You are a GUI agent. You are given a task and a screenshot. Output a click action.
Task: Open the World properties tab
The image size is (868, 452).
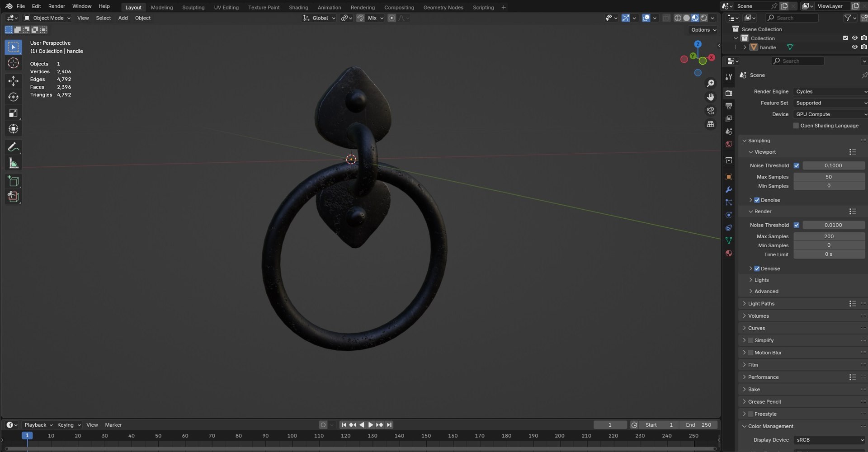click(729, 144)
